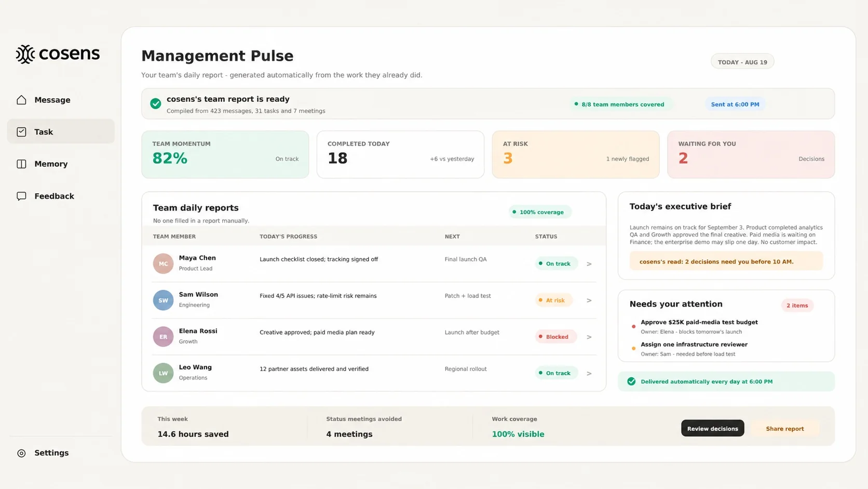The width and height of the screenshot is (868, 489).
Task: Click the Review decisions button
Action: click(x=712, y=428)
